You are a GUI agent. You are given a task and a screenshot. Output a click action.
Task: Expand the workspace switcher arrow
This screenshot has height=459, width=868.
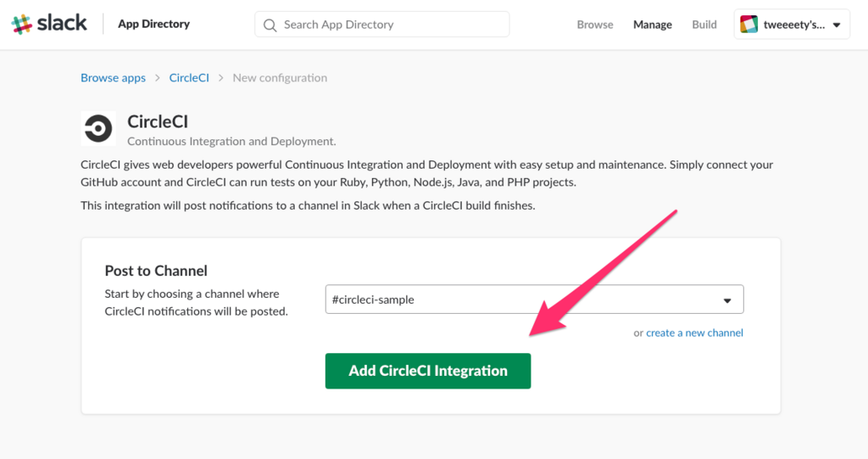[x=837, y=25]
